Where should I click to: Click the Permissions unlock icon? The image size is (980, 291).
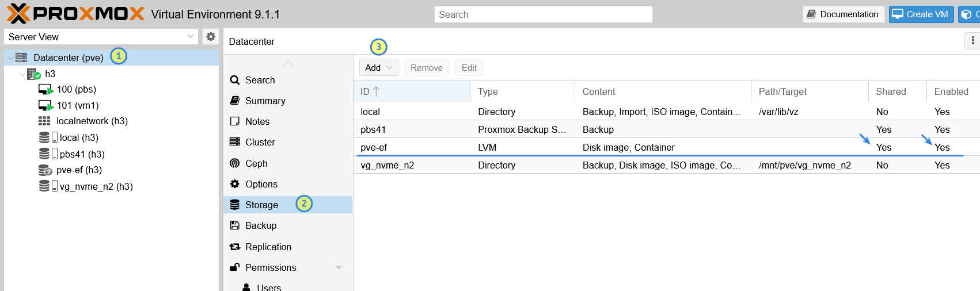(235, 267)
